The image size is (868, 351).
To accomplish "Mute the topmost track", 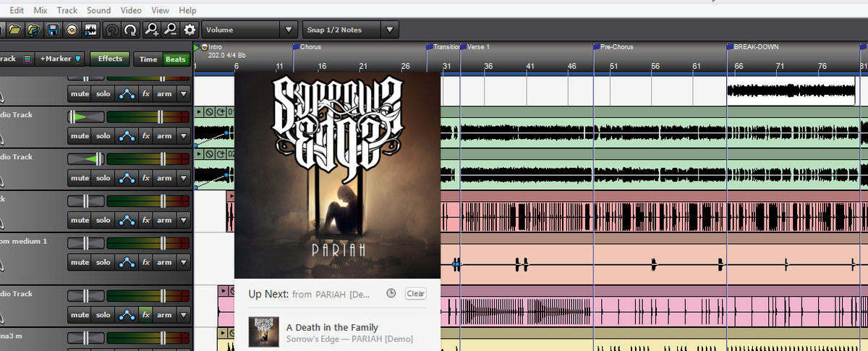I will [x=80, y=94].
